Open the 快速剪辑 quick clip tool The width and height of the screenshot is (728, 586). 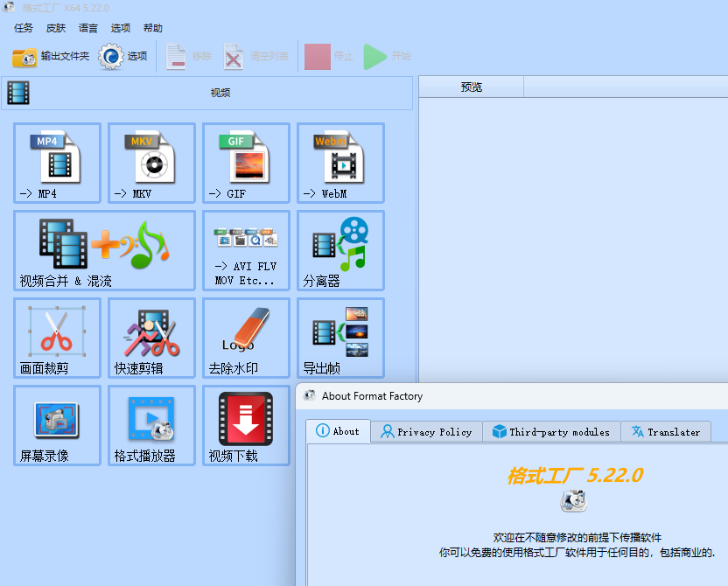[x=151, y=338]
